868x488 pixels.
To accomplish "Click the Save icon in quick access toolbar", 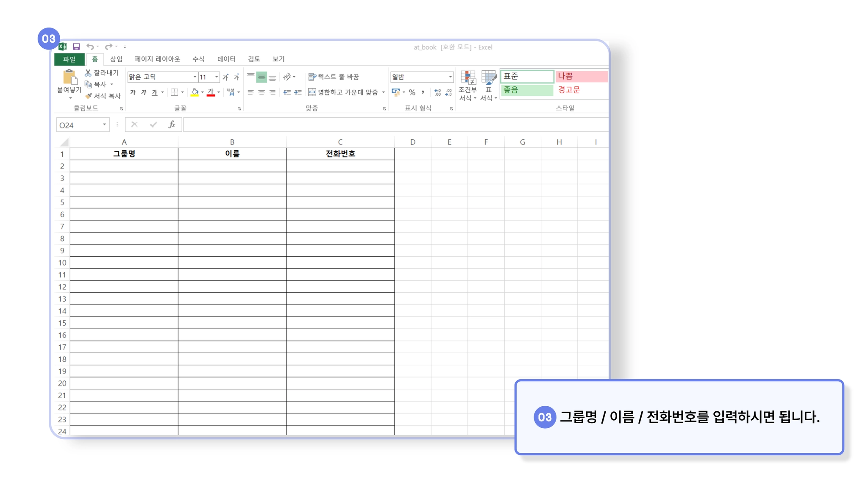I will point(76,47).
